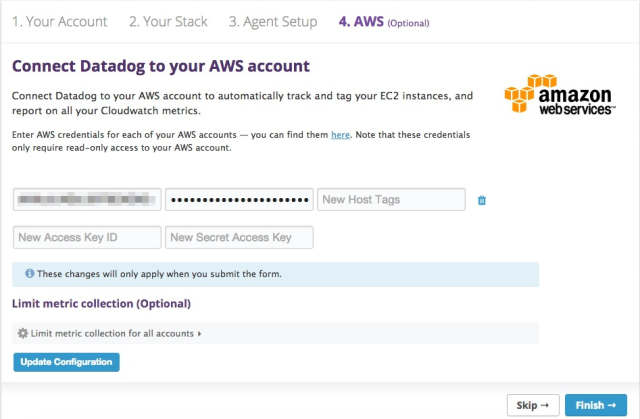Select the 4. AWS (Optional) step
The width and height of the screenshot is (640, 419).
point(384,21)
